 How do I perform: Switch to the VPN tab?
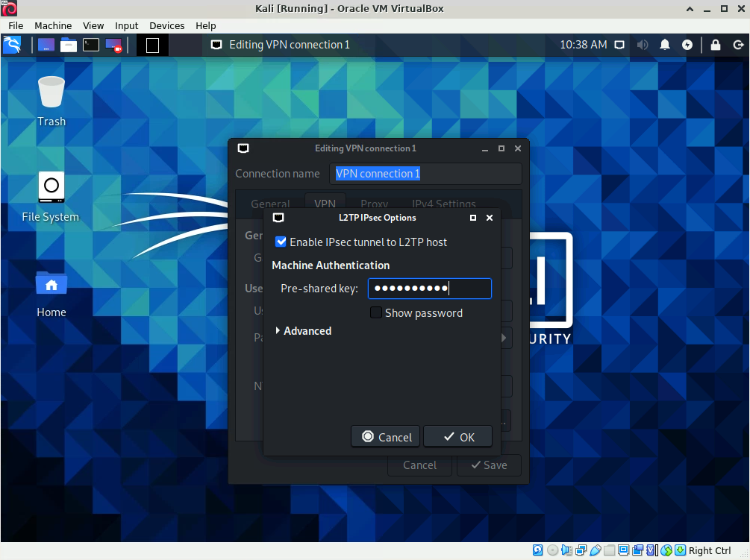click(x=325, y=203)
